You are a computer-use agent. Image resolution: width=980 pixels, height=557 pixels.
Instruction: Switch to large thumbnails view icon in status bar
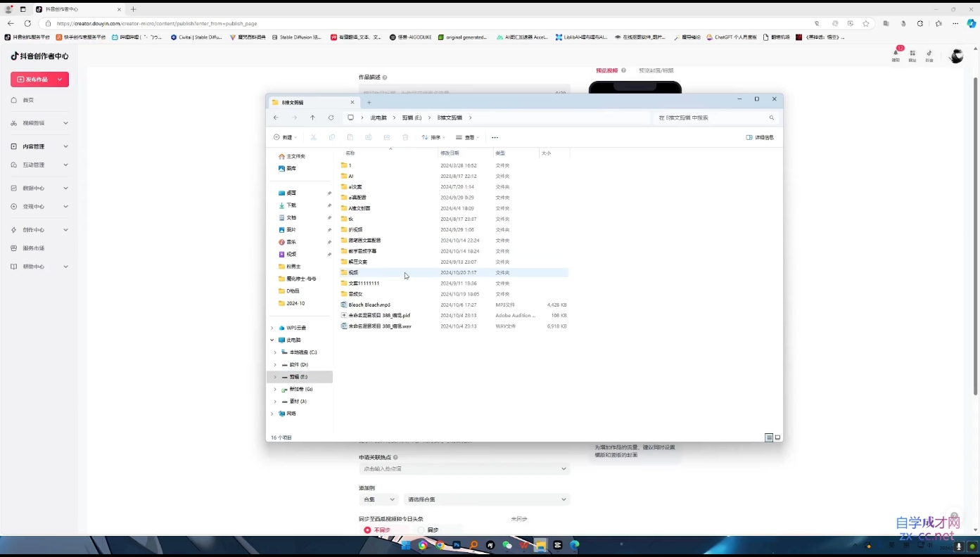[x=777, y=437]
